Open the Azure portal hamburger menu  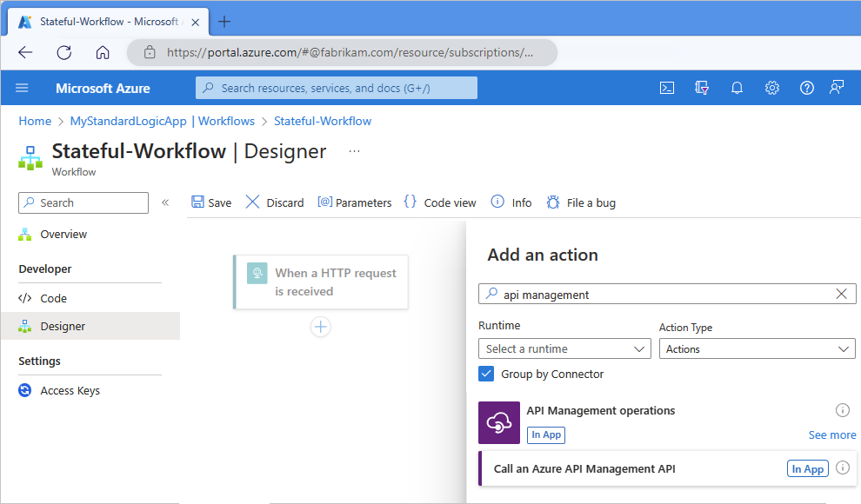point(23,88)
